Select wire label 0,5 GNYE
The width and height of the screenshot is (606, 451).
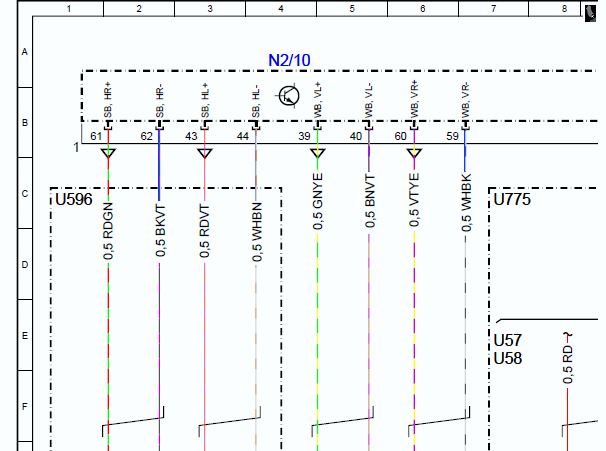317,202
